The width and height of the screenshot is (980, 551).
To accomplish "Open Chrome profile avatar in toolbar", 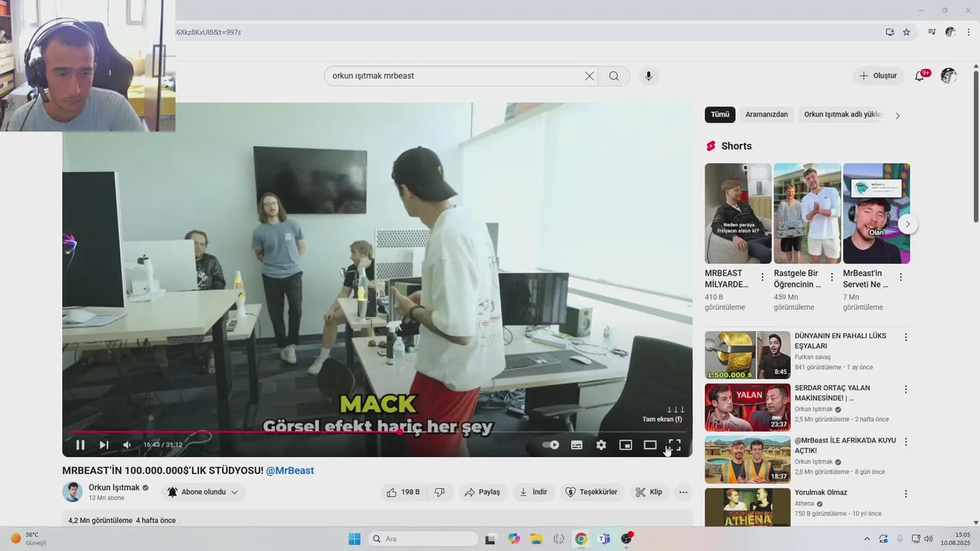I will click(x=950, y=32).
